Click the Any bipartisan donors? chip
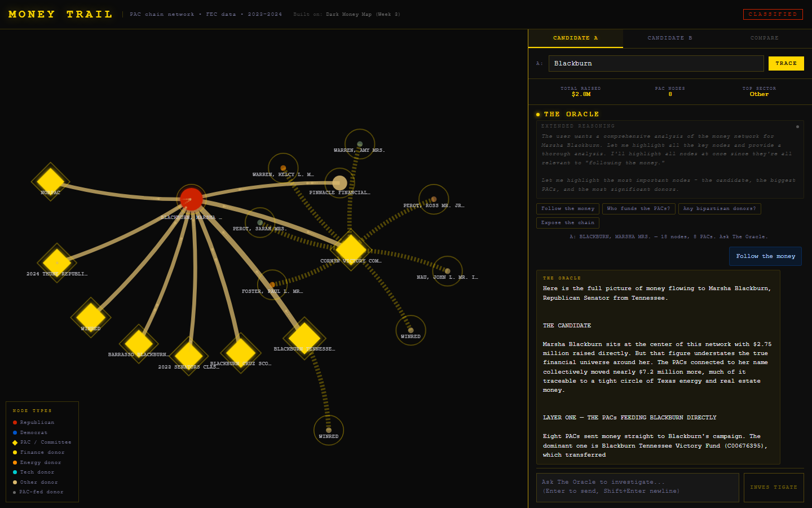Screen dimensions: 812x508 [x=720, y=209]
